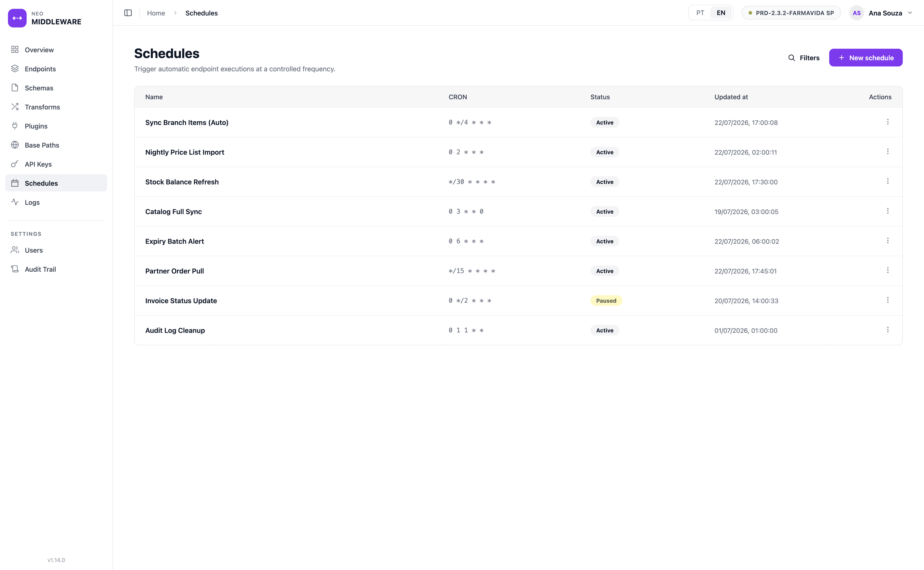Click the Endpoints layers icon

click(15, 69)
